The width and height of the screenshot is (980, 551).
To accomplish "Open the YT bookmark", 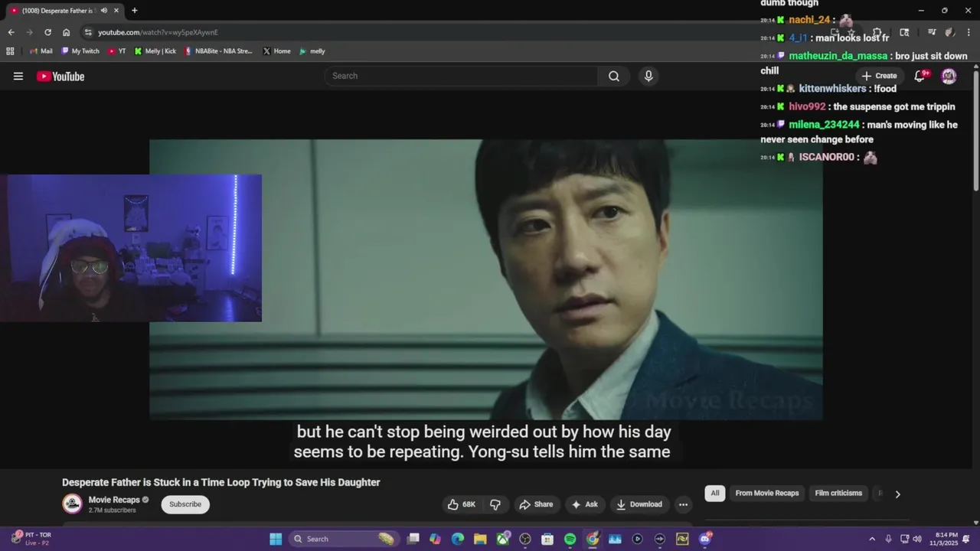I will tap(117, 51).
